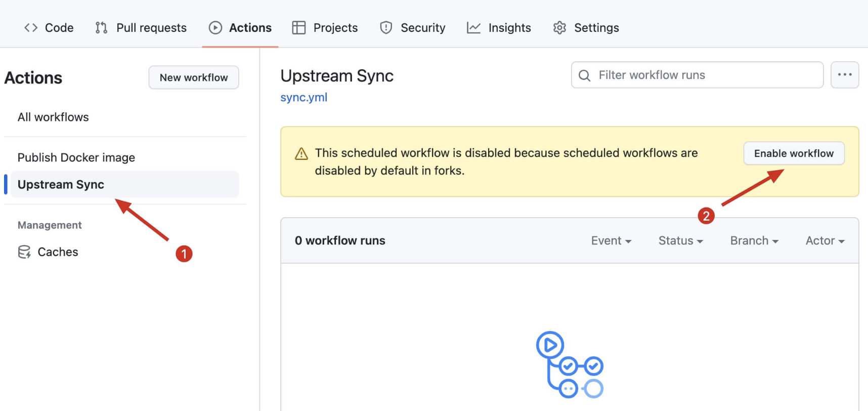
Task: Open the Branch filter dropdown
Action: [754, 241]
